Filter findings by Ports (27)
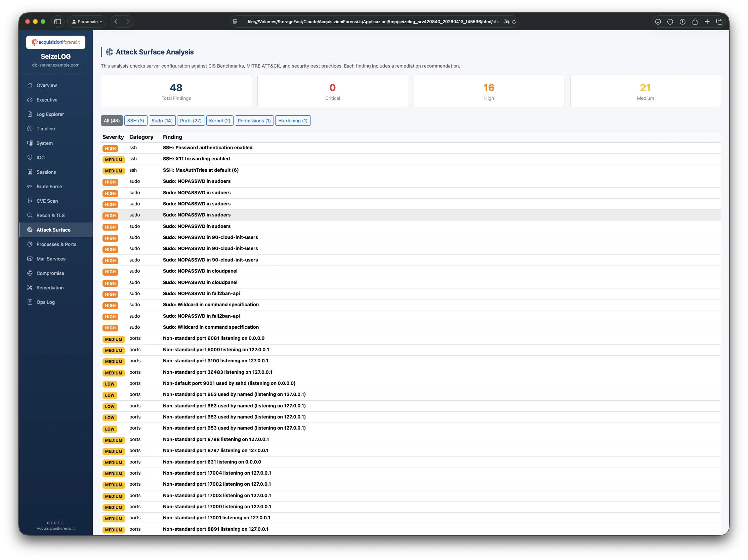 click(191, 121)
